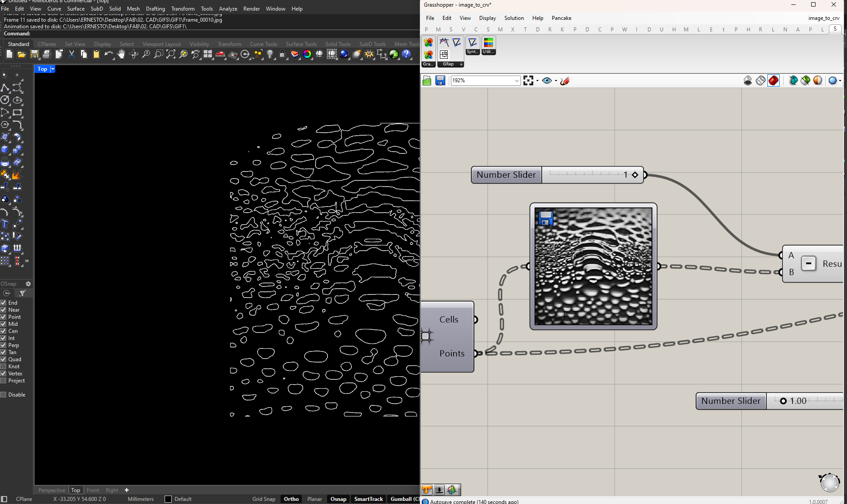
Task: Undo the last action in Rhino
Action: [x=108, y=54]
